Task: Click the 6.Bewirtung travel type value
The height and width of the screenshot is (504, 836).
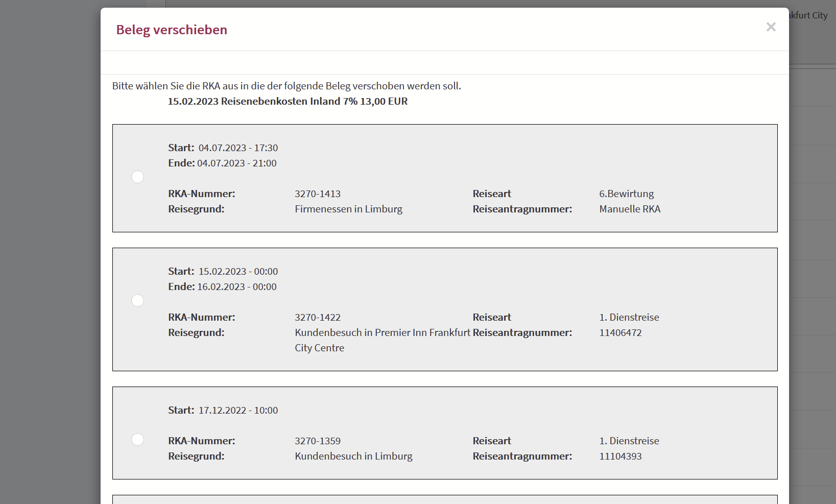Action: (x=626, y=194)
